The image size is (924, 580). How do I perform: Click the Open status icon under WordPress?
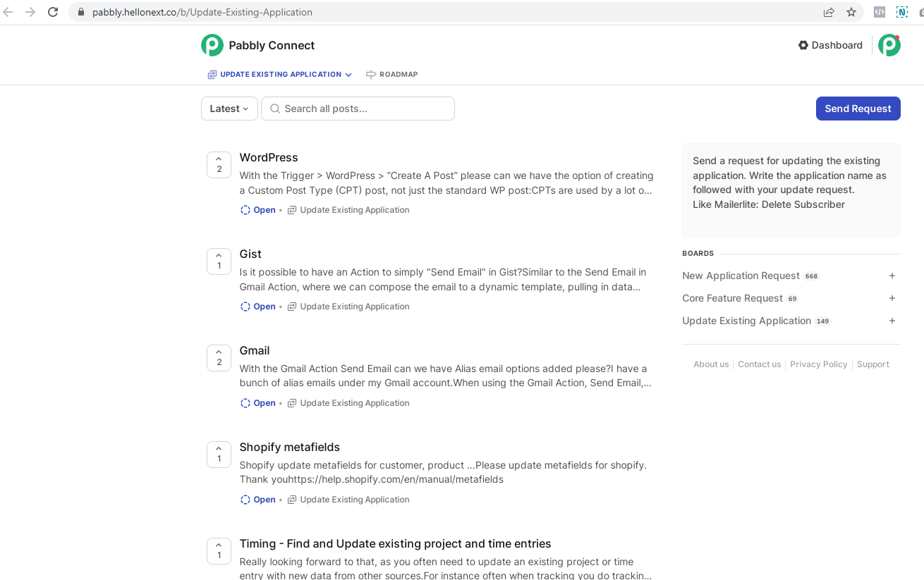[245, 210]
